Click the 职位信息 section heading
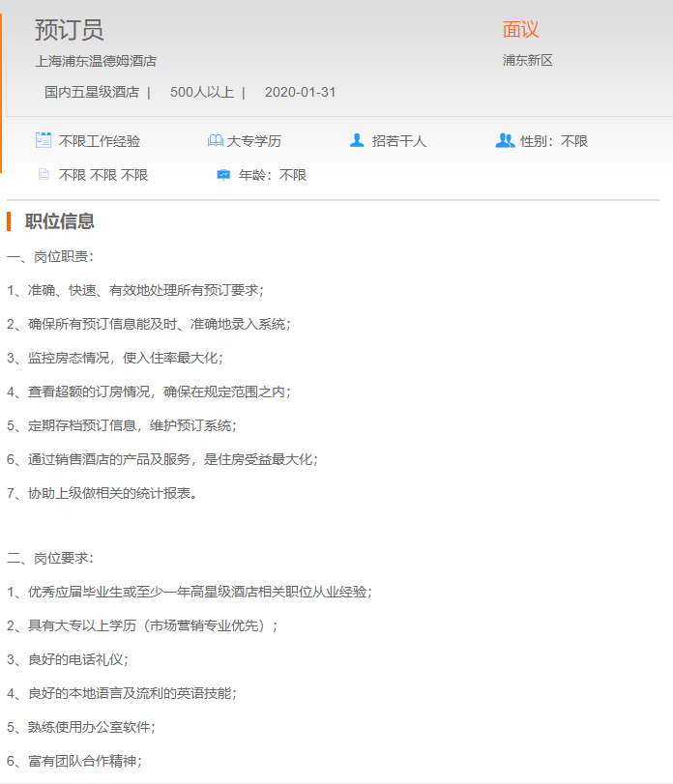Viewport: 673px width, 784px height. coord(60,221)
